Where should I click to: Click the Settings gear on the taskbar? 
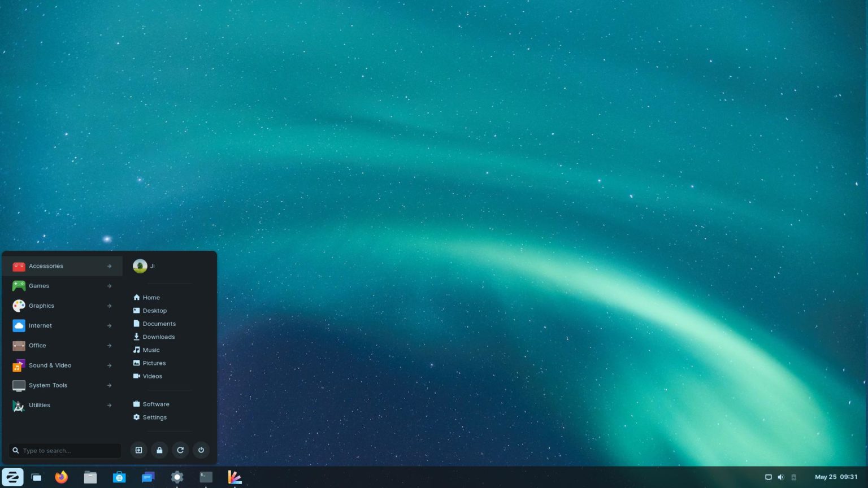click(177, 477)
